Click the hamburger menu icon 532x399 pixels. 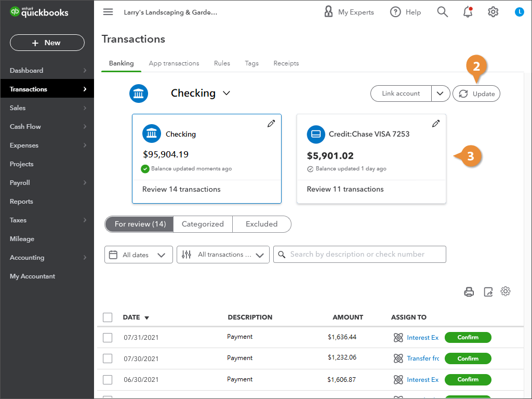[108, 12]
